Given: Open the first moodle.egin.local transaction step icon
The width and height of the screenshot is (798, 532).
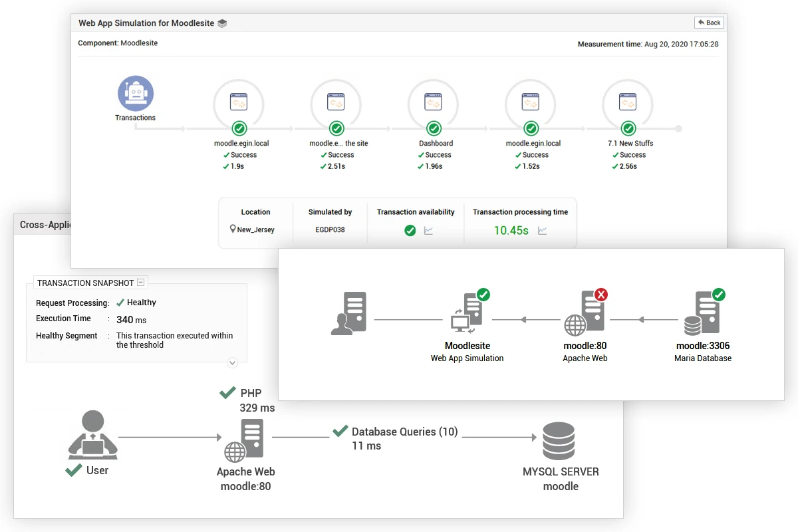Looking at the screenshot, I should click(x=239, y=102).
